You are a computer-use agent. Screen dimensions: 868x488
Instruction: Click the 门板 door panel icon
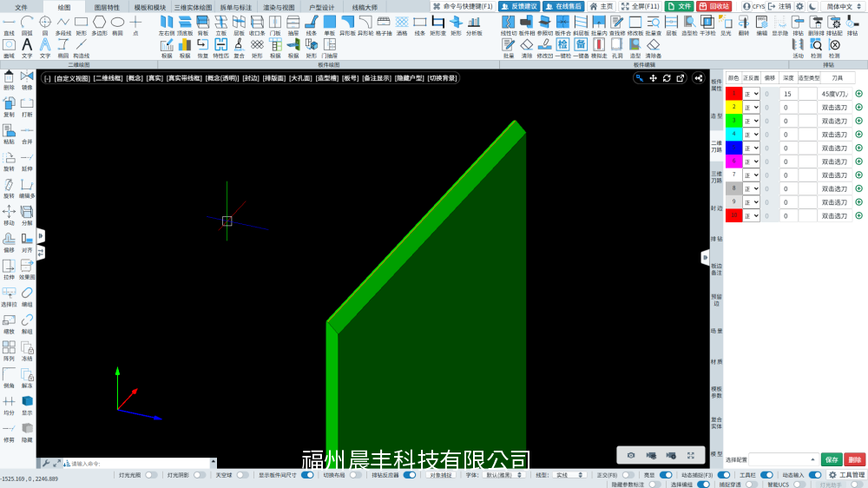click(275, 25)
